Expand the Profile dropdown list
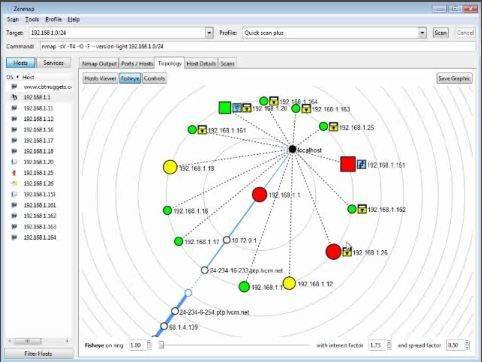Screen dimensions: 482x362 (422, 33)
